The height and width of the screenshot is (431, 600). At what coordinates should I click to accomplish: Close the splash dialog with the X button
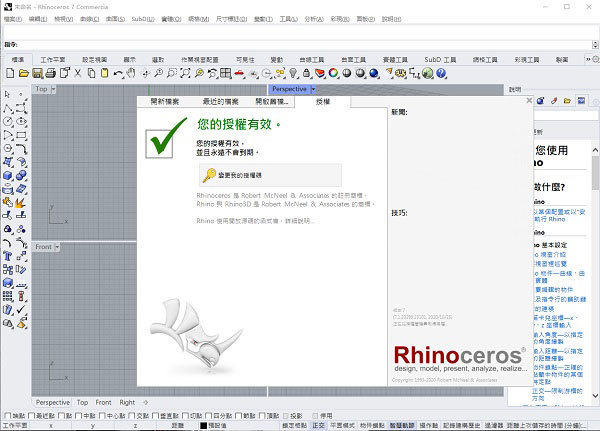529,100
